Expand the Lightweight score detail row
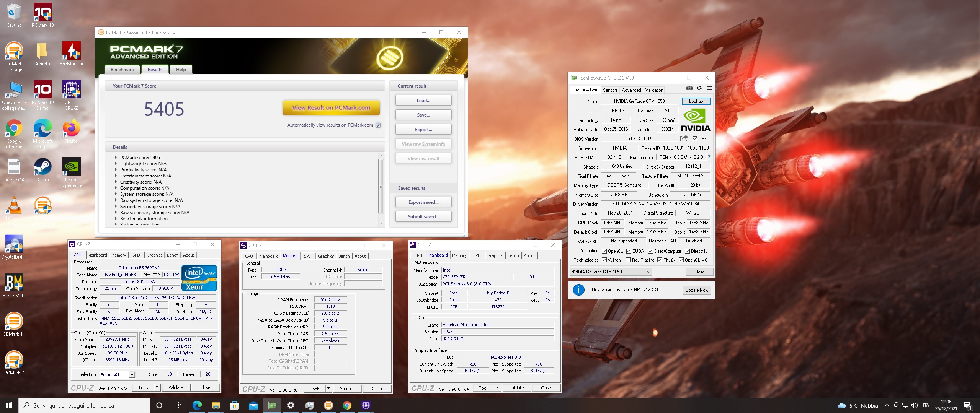Image resolution: width=980 pixels, height=413 pixels. coord(116,164)
